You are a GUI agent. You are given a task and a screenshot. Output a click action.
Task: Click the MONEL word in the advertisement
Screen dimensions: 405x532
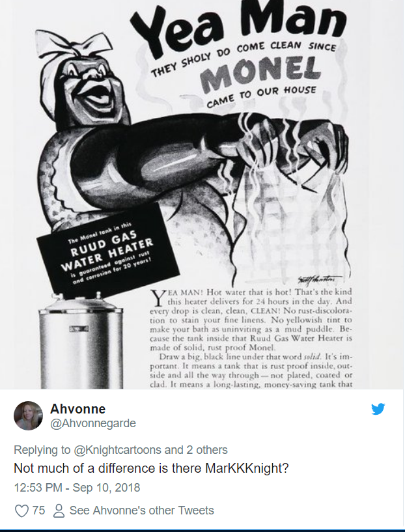point(260,74)
